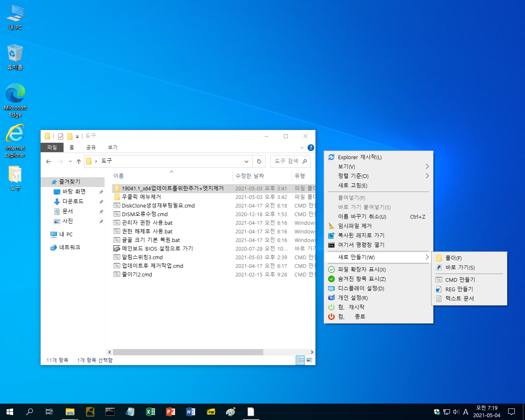Select 컴, 종료 menu entry

coord(378,316)
